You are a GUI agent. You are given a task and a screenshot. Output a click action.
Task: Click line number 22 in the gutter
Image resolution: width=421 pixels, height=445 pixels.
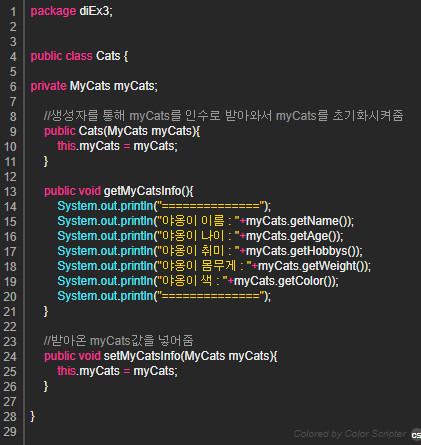coord(10,327)
